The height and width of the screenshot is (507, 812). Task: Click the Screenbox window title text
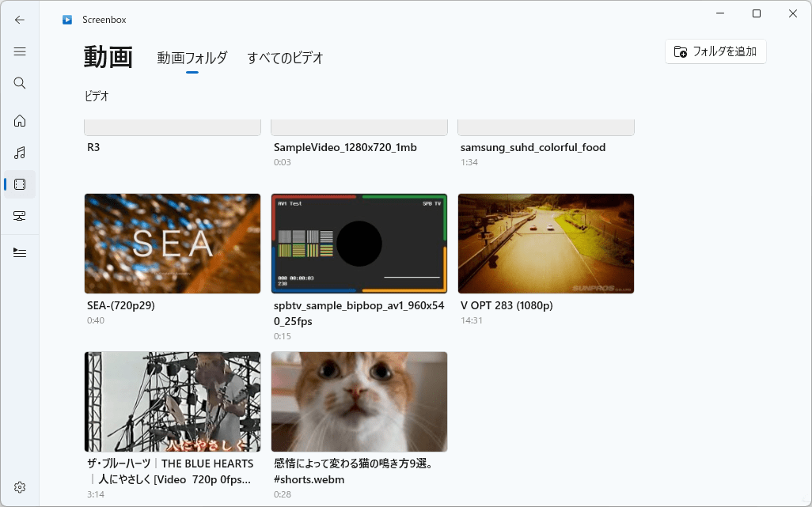click(104, 20)
